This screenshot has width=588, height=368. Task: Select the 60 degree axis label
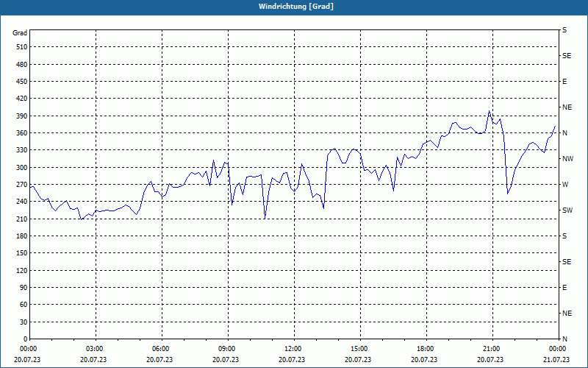pyautogui.click(x=24, y=305)
